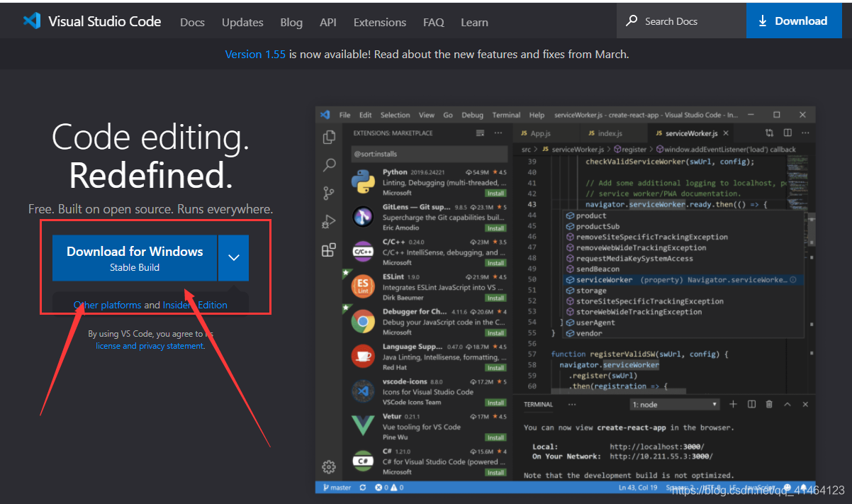Click the new terminal plus icon
The image size is (852, 504).
coord(733,404)
